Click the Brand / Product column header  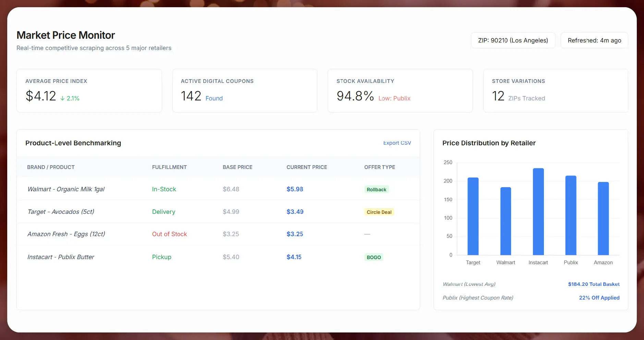click(x=51, y=167)
